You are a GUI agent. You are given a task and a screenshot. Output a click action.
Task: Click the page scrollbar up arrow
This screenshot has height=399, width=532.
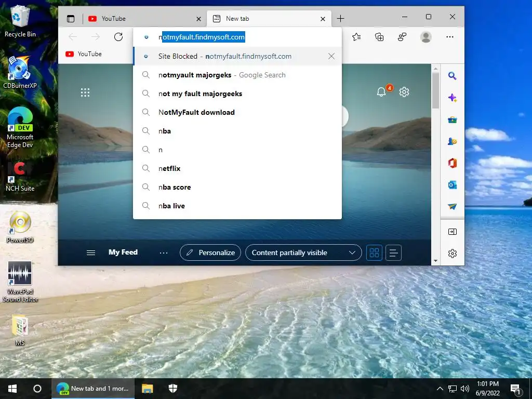pos(436,69)
